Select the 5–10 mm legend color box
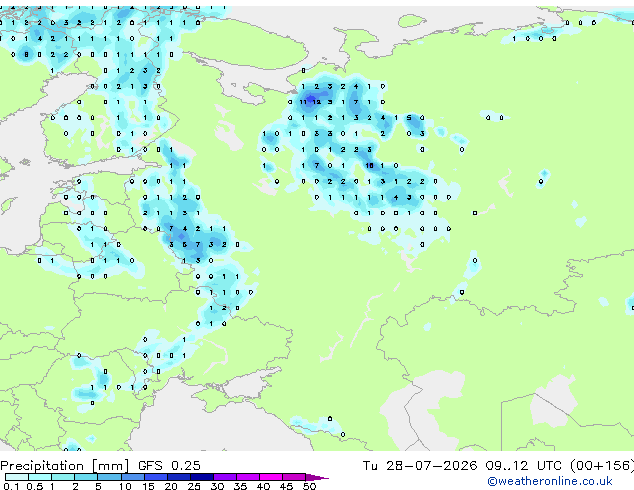 click(x=109, y=477)
